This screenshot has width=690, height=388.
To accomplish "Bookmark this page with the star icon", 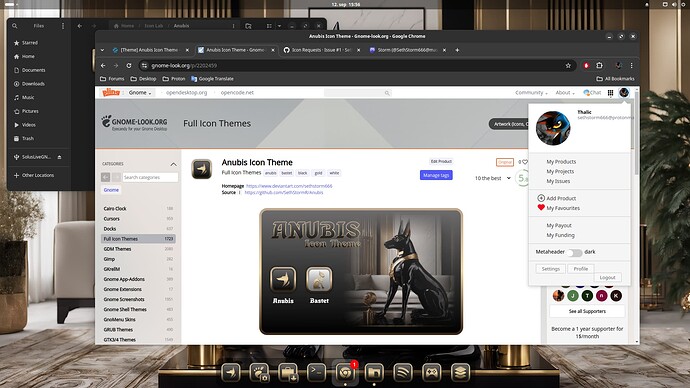I will click(568, 66).
